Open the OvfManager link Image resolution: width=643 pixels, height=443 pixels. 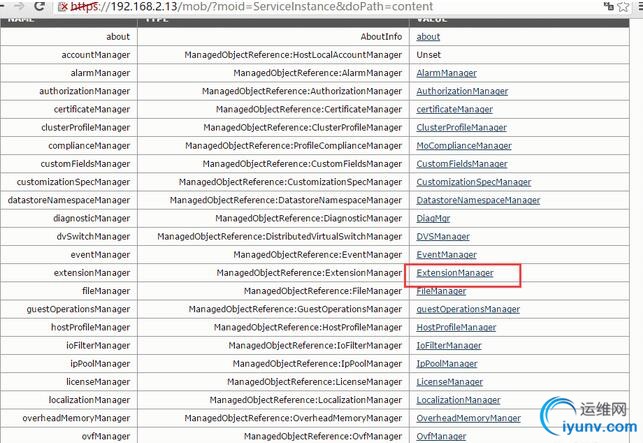(x=441, y=436)
